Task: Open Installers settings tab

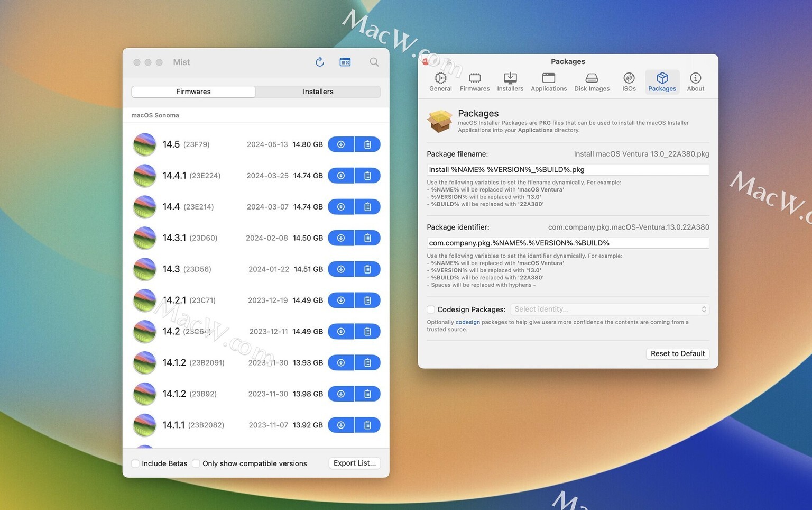Action: pyautogui.click(x=510, y=82)
